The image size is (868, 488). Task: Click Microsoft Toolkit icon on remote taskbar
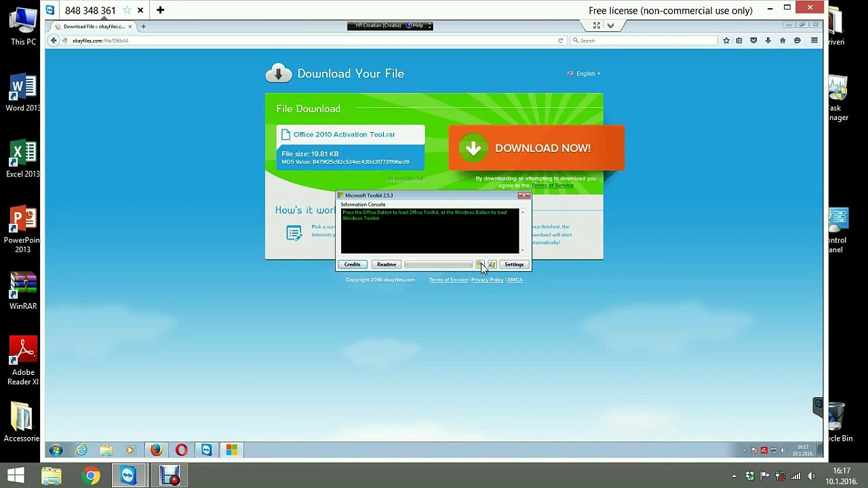point(231,450)
